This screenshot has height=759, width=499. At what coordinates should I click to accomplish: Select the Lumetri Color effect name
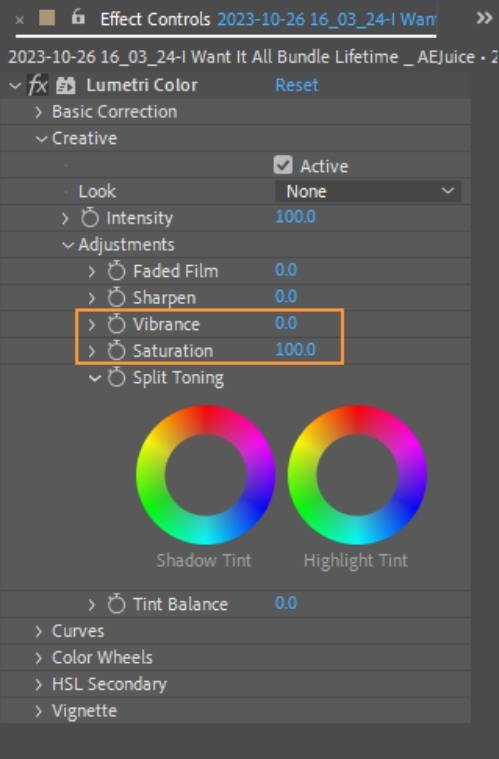click(x=142, y=86)
